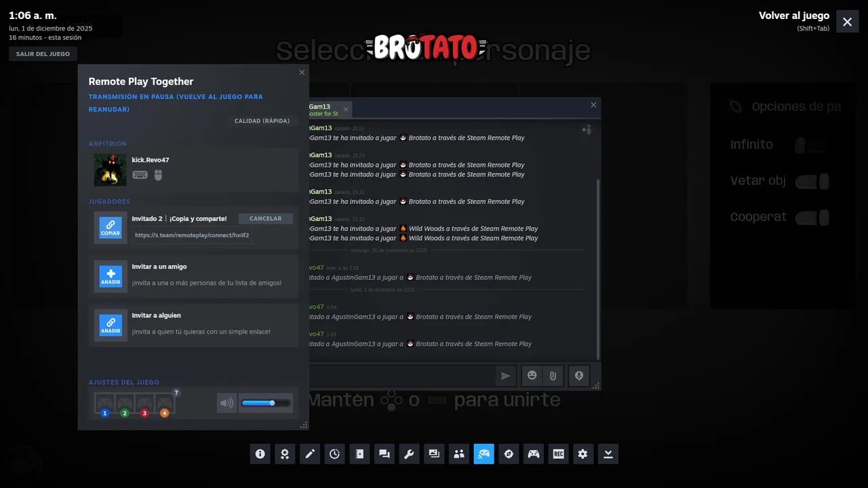
Task: Close the Gam13 chat tab
Action: tap(345, 109)
